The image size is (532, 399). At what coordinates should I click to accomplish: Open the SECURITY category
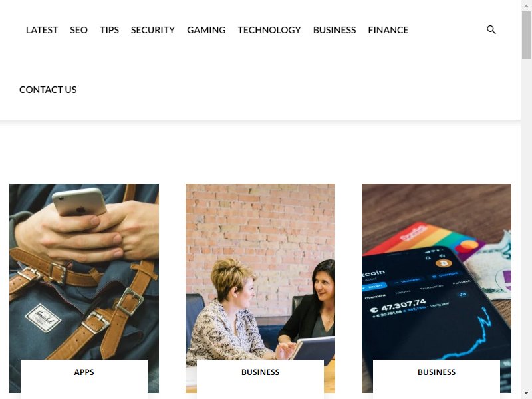(153, 30)
